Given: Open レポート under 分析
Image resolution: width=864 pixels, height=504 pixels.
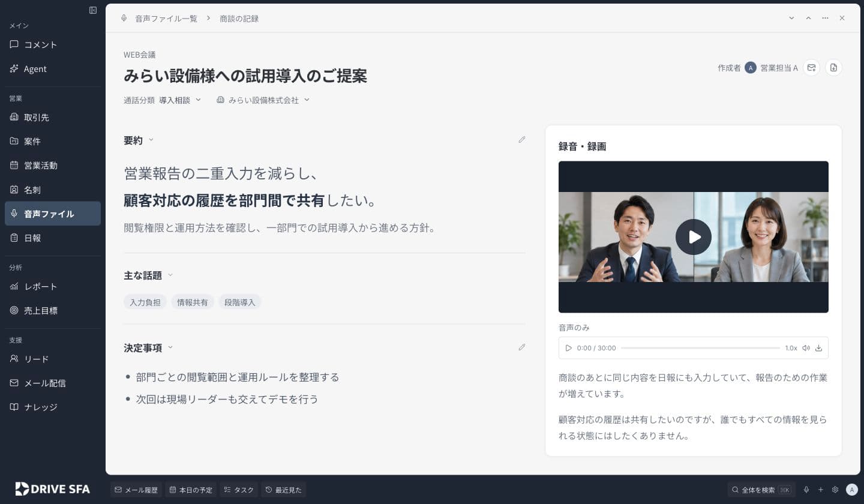Looking at the screenshot, I should coord(53,287).
